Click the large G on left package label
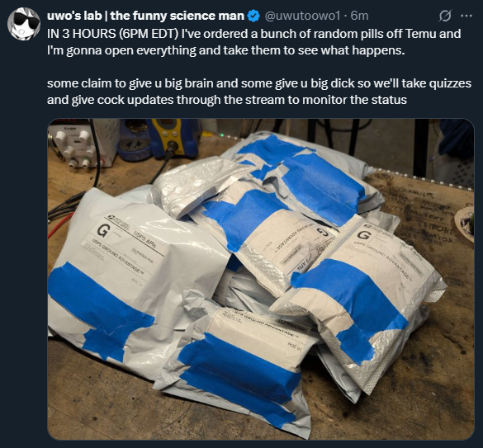483x448 pixels. pos(102,229)
